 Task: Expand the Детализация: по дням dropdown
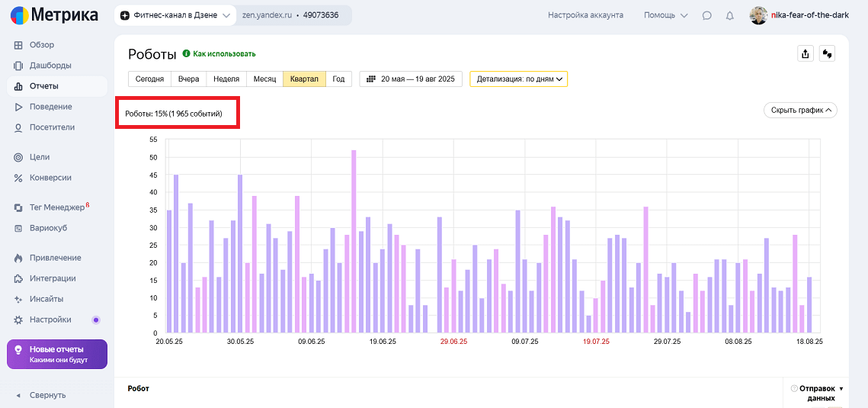tap(519, 79)
